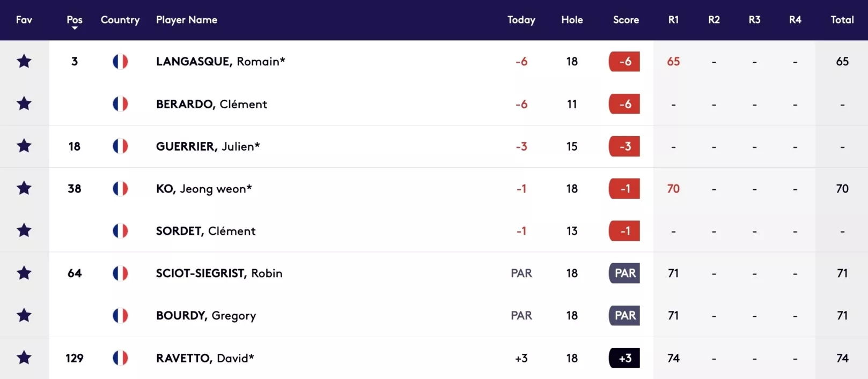Screen dimensions: 868x379
Task: Click the French flag beside LANGASQUE
Action: (120, 61)
